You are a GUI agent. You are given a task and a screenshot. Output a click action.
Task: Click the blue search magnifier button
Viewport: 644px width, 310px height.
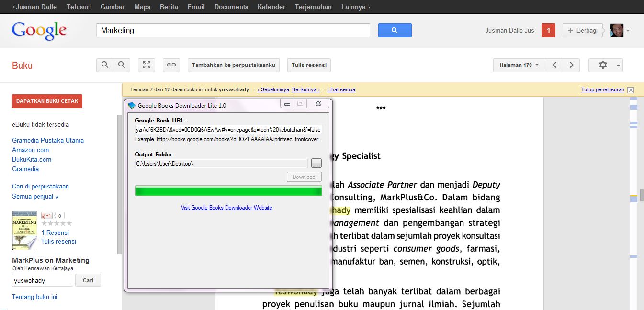click(x=395, y=30)
